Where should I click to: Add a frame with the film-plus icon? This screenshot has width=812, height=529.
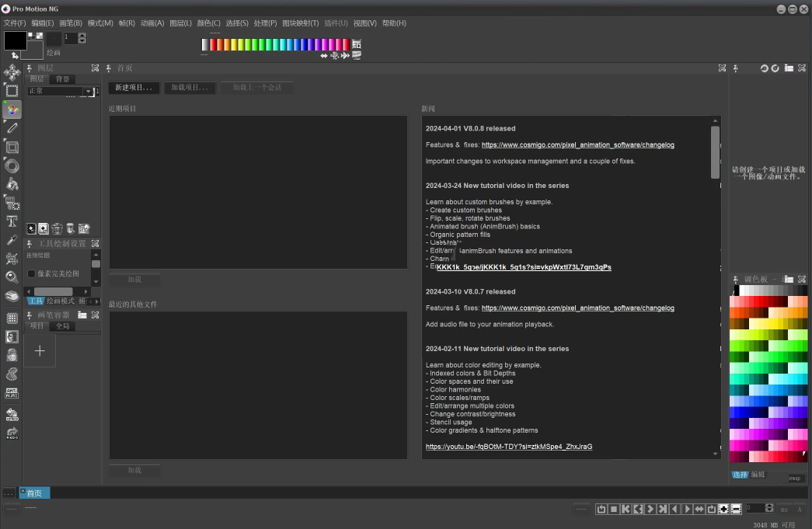pos(724,510)
